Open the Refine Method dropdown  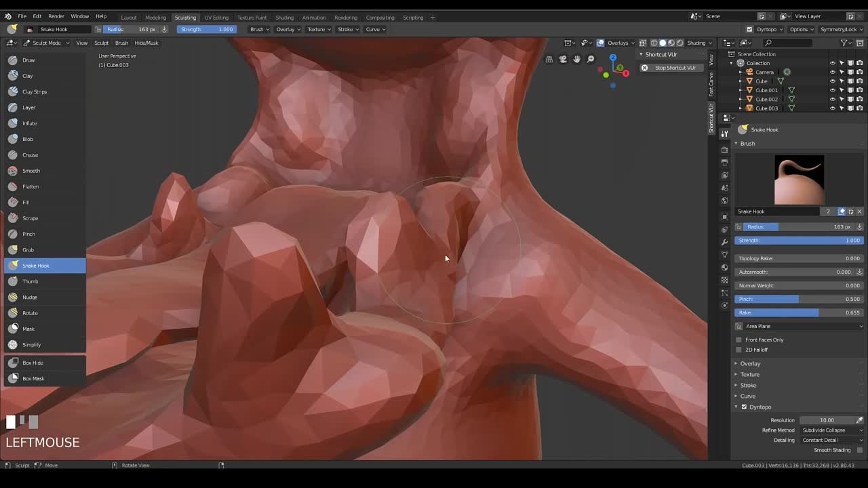[832, 430]
